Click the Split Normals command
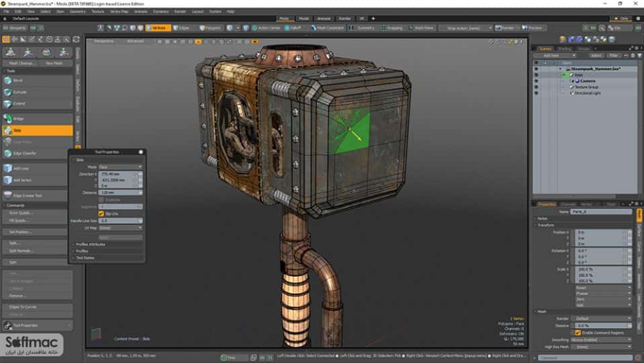Image resolution: width=644 pixels, height=363 pixels. (x=35, y=251)
